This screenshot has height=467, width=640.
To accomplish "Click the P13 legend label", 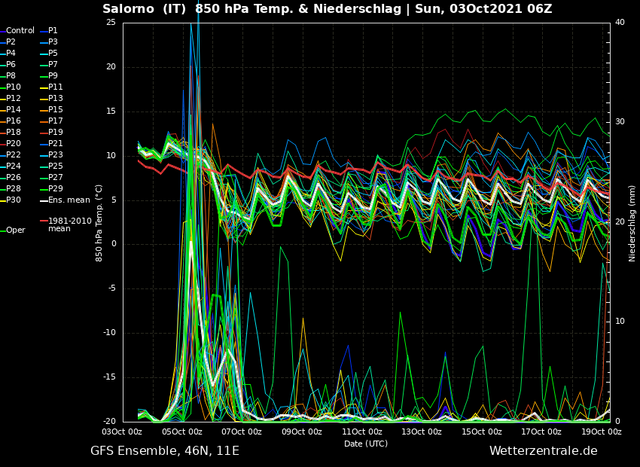I will coord(55,98).
